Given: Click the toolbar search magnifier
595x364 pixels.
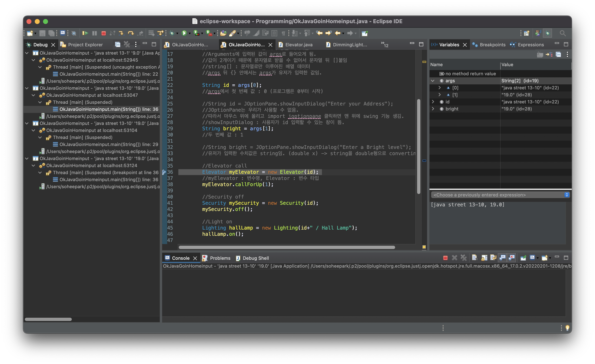Looking at the screenshot, I should point(562,33).
